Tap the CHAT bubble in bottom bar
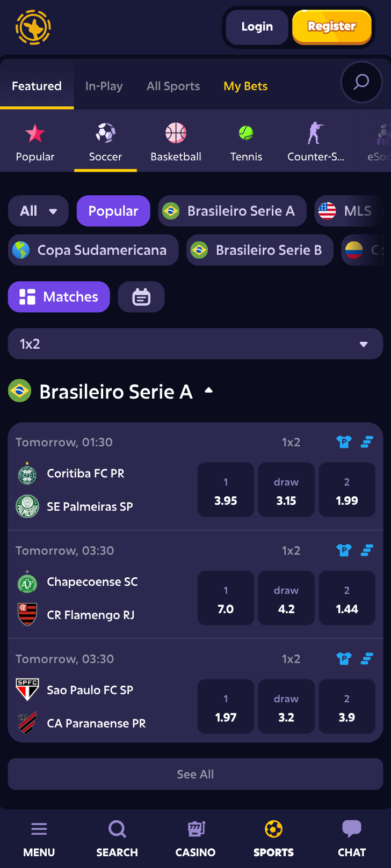The image size is (391, 868). 352,838
